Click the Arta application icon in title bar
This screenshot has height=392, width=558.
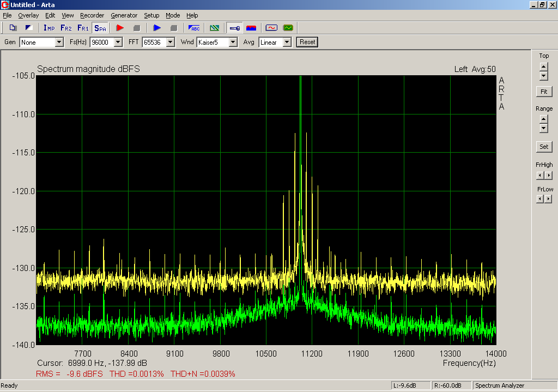(x=5, y=4)
